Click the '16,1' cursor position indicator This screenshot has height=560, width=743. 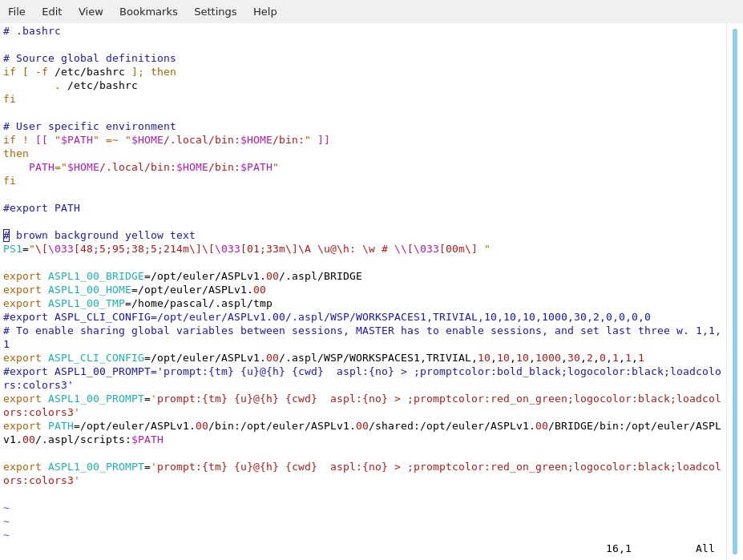[618, 549]
